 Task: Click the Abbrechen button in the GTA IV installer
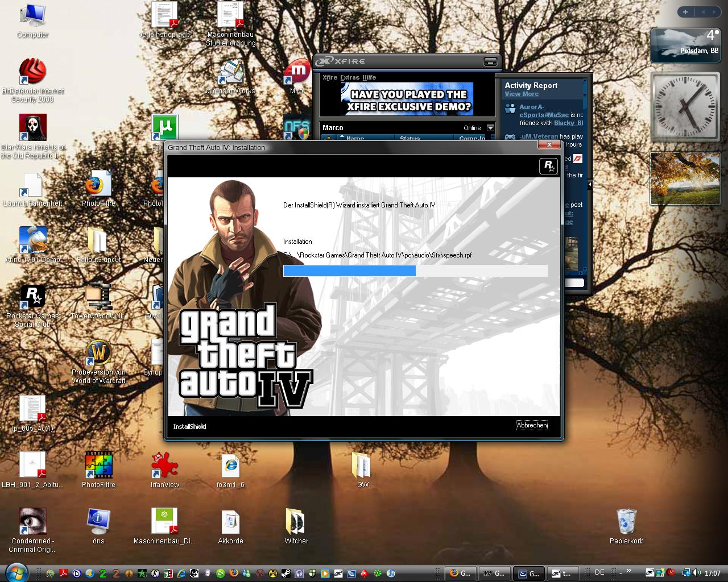point(532,425)
